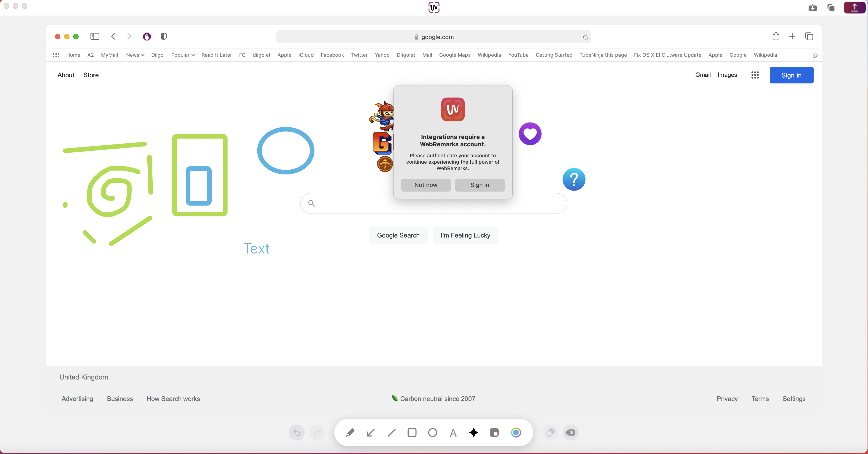Open the YouTube bookmark
Screen dimensions: 868x454
518,55
